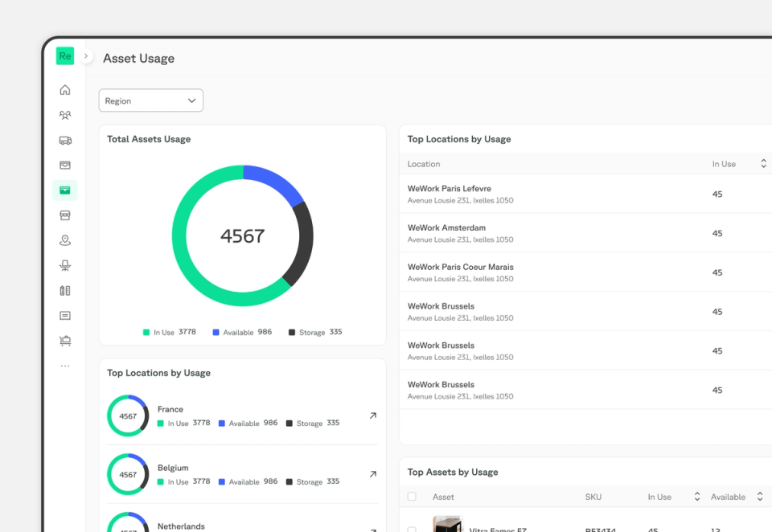This screenshot has height=532, width=772.
Task: Click the green In Use legend swatch under main chart
Action: (146, 333)
